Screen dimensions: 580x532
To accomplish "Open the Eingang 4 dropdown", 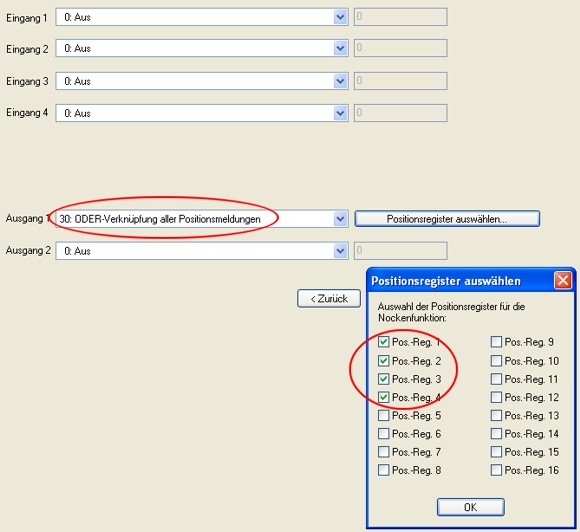I will click(x=202, y=113).
